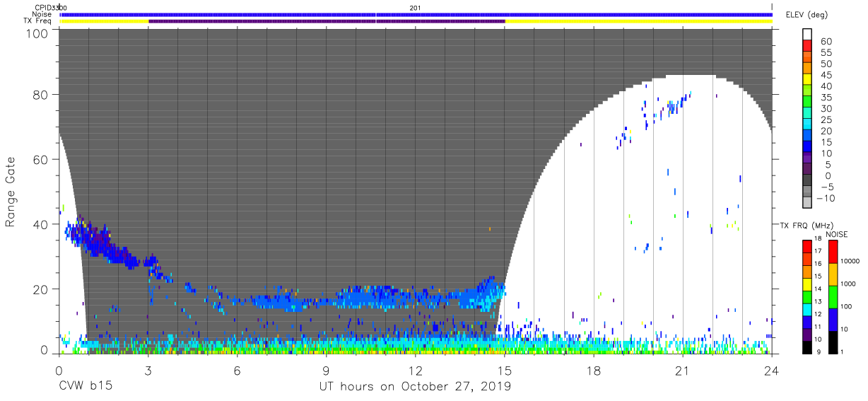
Task: Select the '80' tick on the Range Gate axis
Action: pyautogui.click(x=42, y=95)
